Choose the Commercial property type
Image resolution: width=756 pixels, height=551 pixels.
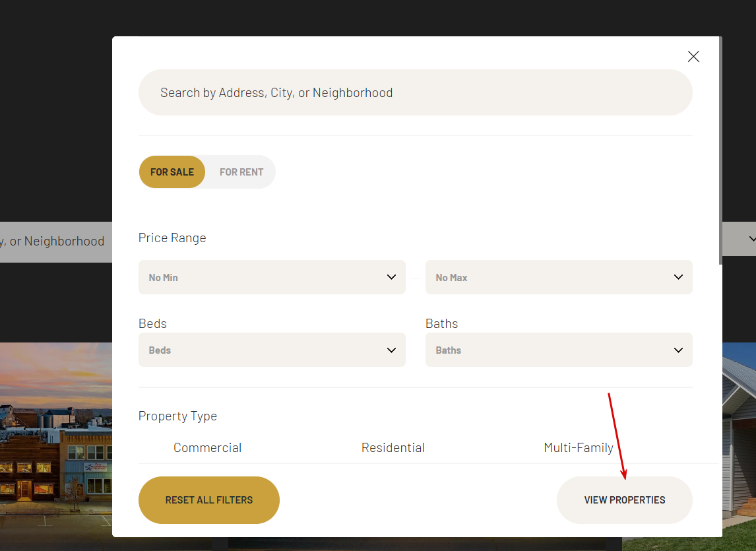pyautogui.click(x=207, y=448)
